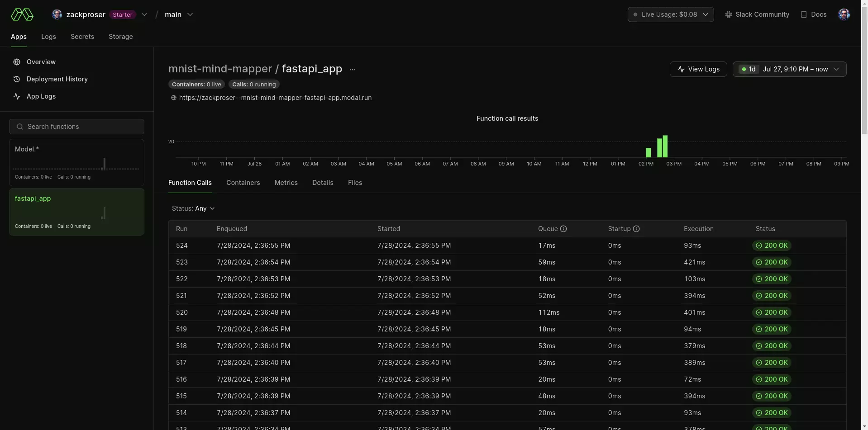This screenshot has width=868, height=430.
Task: Click the Deployment History clock icon
Action: pyautogui.click(x=17, y=79)
